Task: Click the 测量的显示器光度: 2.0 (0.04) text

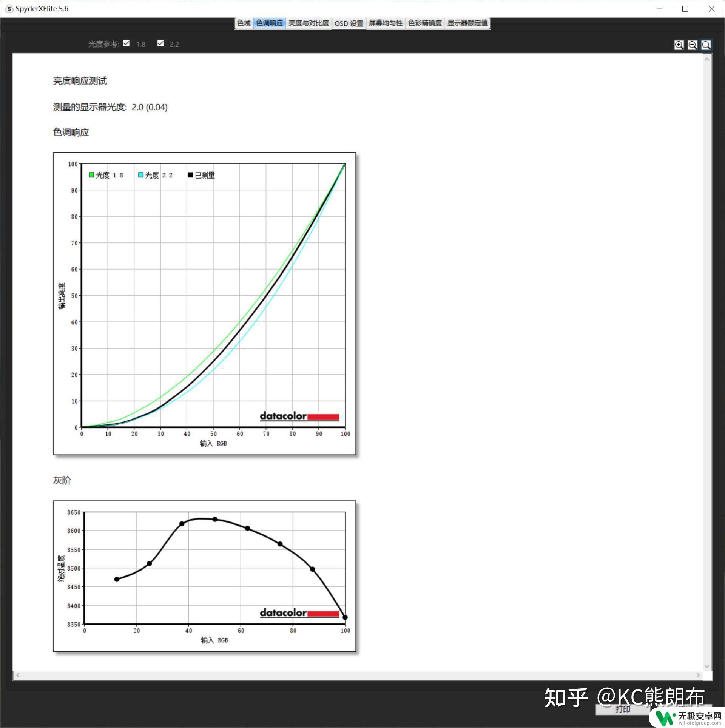Action: tap(110, 107)
